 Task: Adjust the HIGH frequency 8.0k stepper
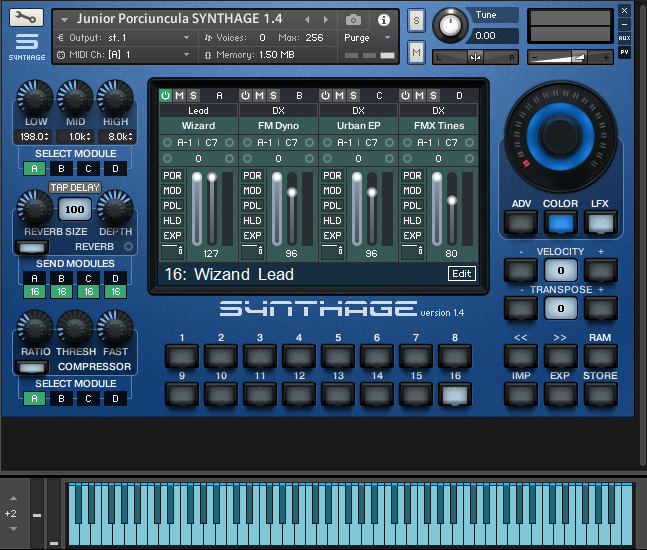tap(116, 136)
